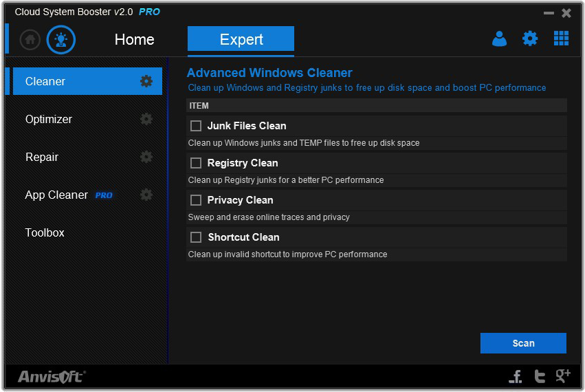585x392 pixels.
Task: Check the Registry Clean option
Action: 196,163
